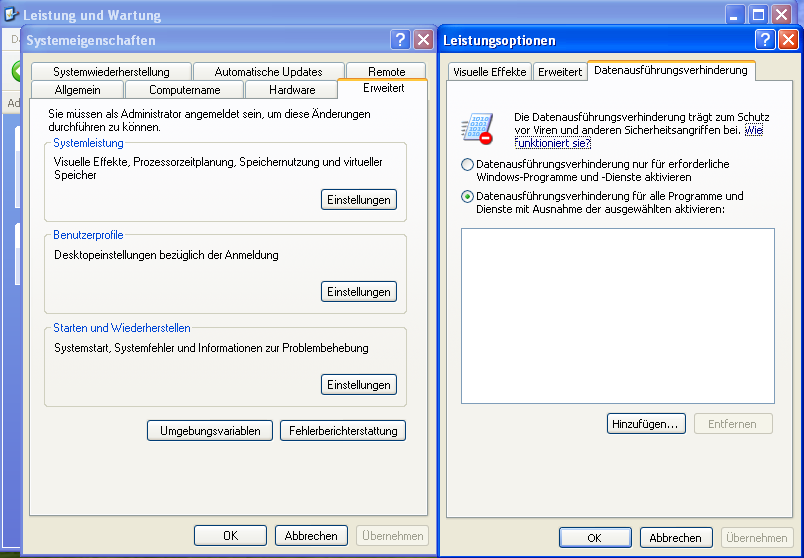This screenshot has width=804, height=558.
Task: Open the 'Wie funktioniert sie?' link
Action: (552, 143)
